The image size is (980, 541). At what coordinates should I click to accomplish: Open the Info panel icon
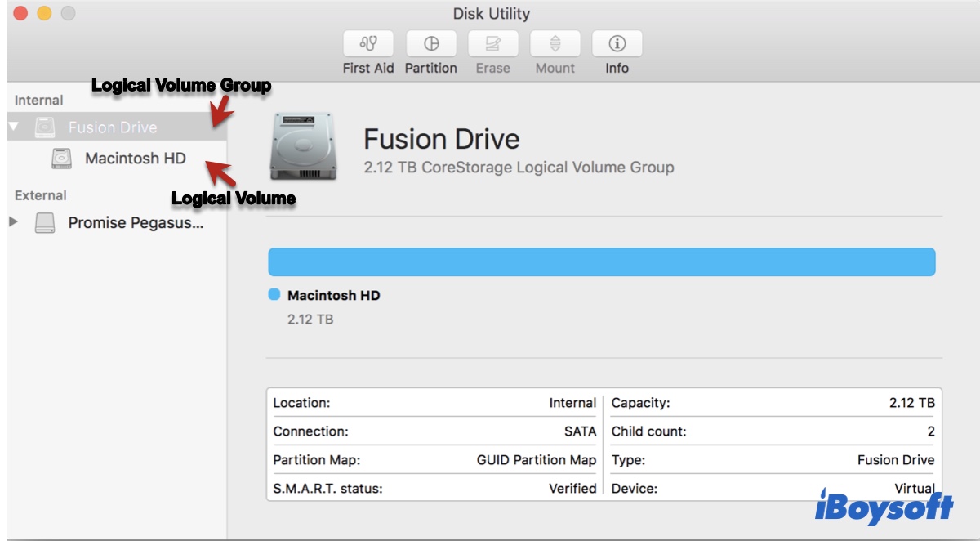(x=617, y=43)
